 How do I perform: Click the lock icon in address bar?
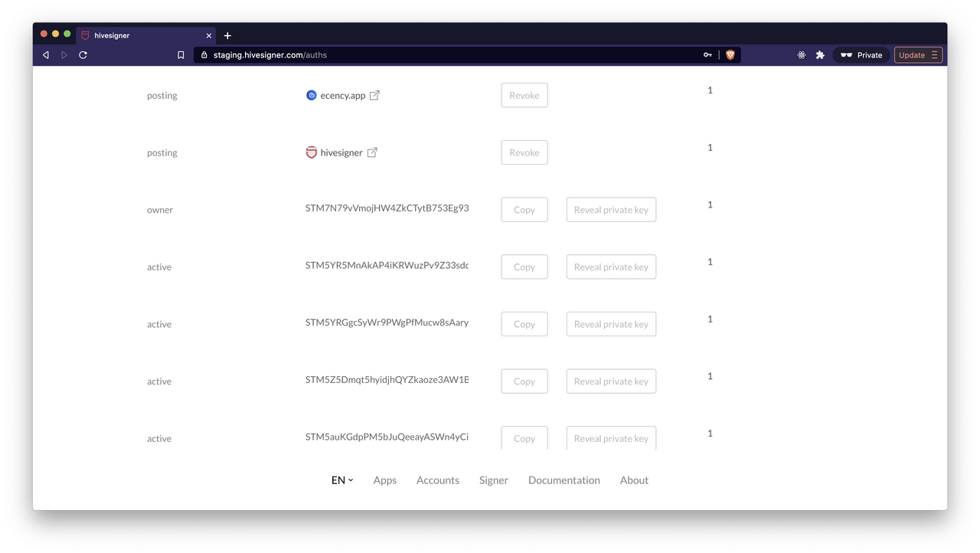pos(204,55)
